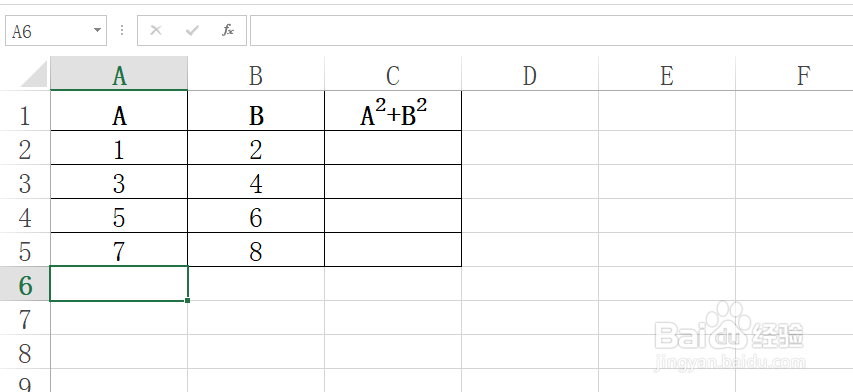Click the cell with value 7

[119, 250]
